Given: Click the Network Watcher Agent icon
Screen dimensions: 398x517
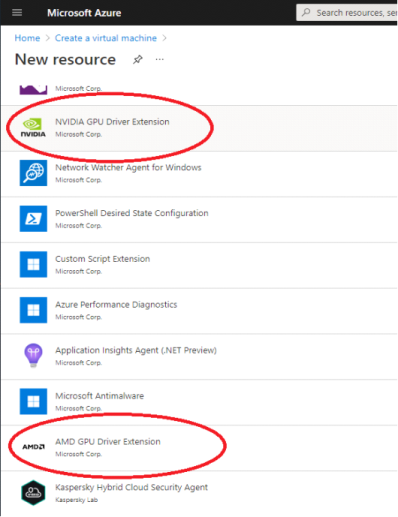Looking at the screenshot, I should pos(33,173).
